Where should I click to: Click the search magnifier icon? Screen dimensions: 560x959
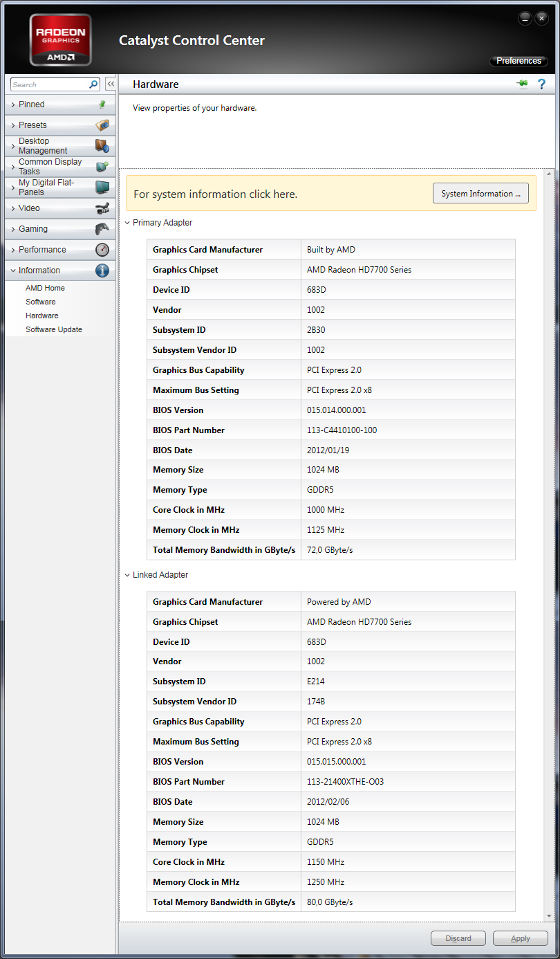94,84
